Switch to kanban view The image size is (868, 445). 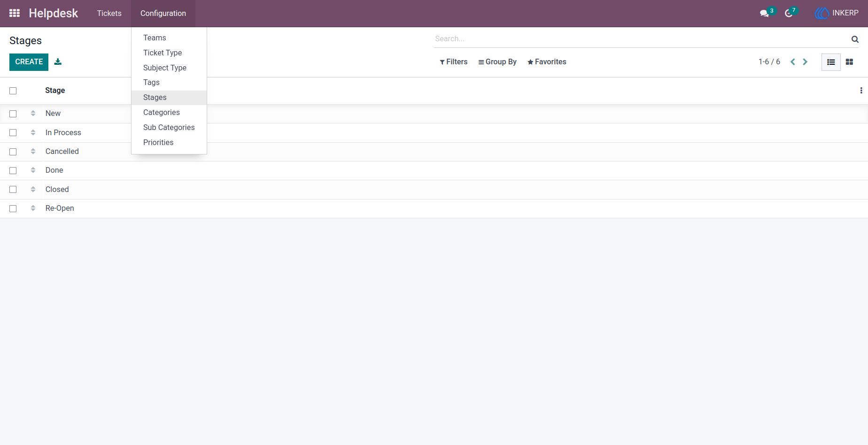(849, 62)
